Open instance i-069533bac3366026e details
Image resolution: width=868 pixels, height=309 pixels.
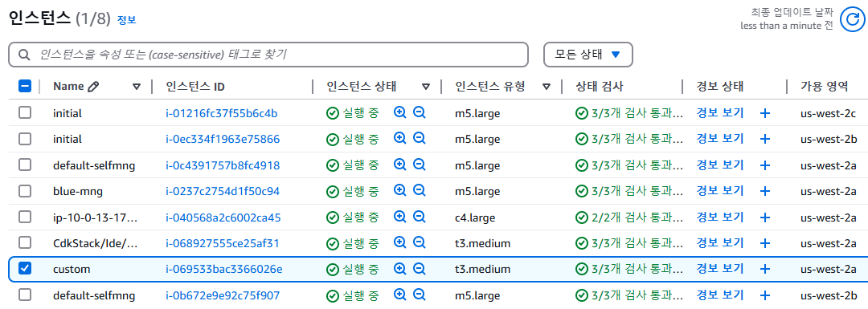tap(224, 269)
